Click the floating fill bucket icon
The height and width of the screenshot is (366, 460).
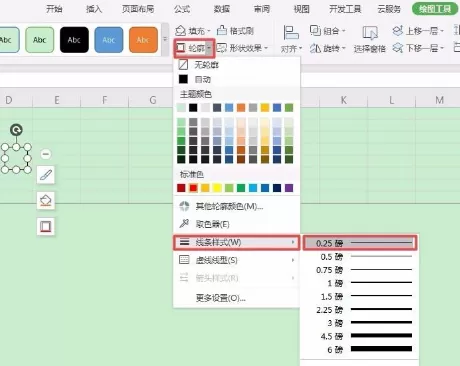(46, 200)
